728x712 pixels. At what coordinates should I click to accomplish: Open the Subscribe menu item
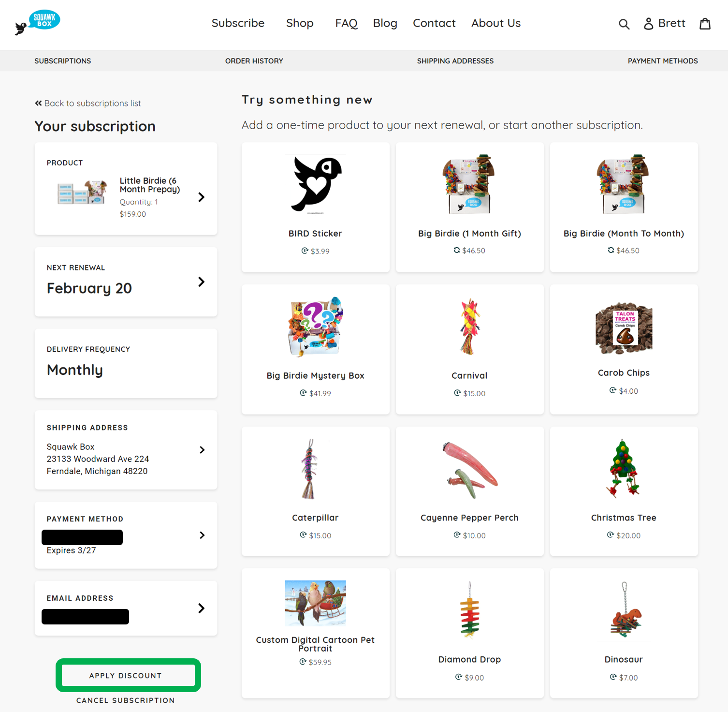tap(238, 23)
